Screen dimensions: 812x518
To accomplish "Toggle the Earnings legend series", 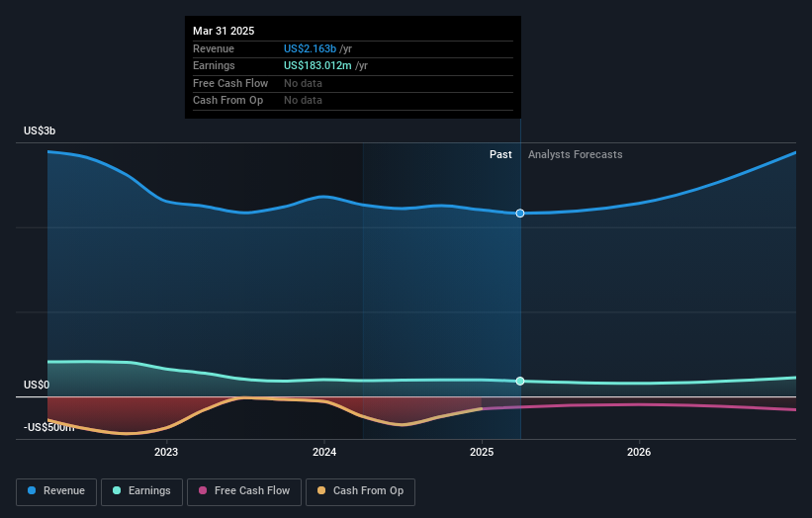I will (x=141, y=491).
